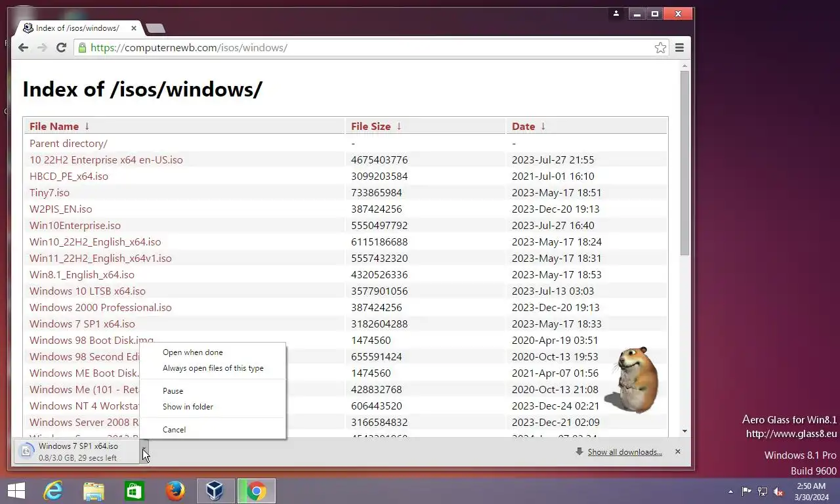The image size is (840, 504).
Task: Close the Index of /isos/windows/ tab
Action: pos(134,28)
